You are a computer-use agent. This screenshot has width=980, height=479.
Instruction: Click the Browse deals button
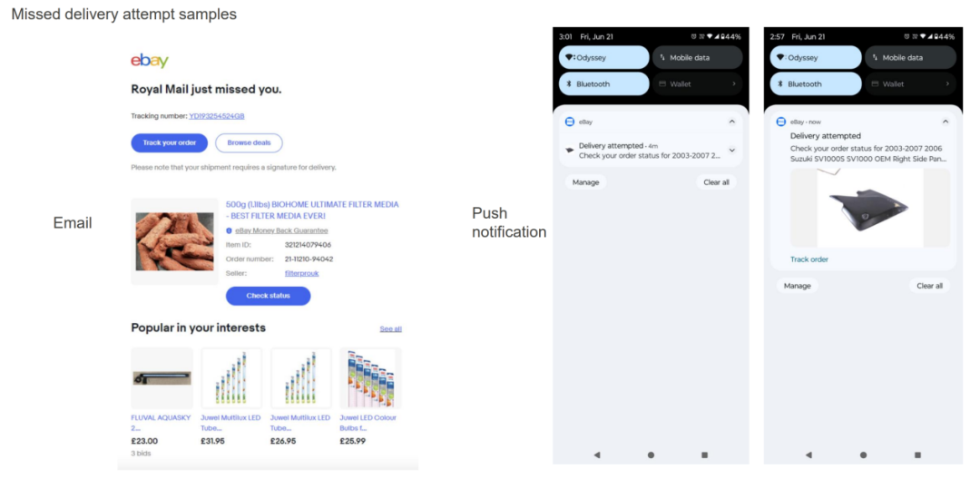(249, 142)
